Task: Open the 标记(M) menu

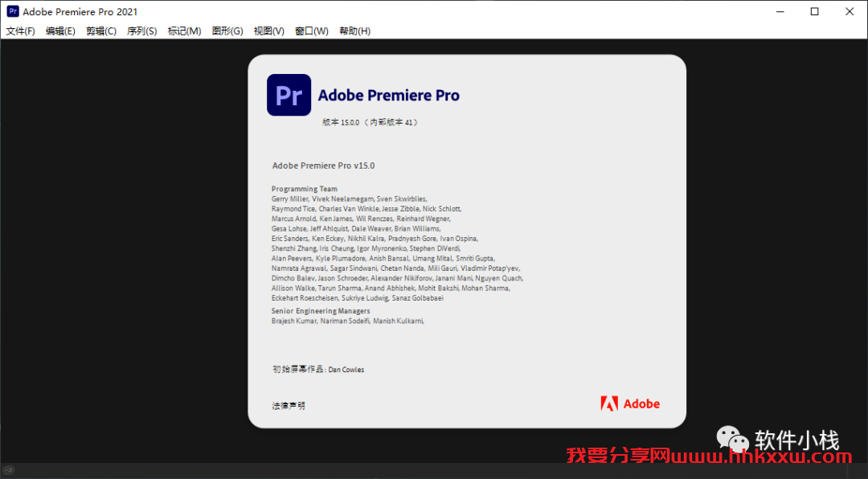Action: point(184,31)
